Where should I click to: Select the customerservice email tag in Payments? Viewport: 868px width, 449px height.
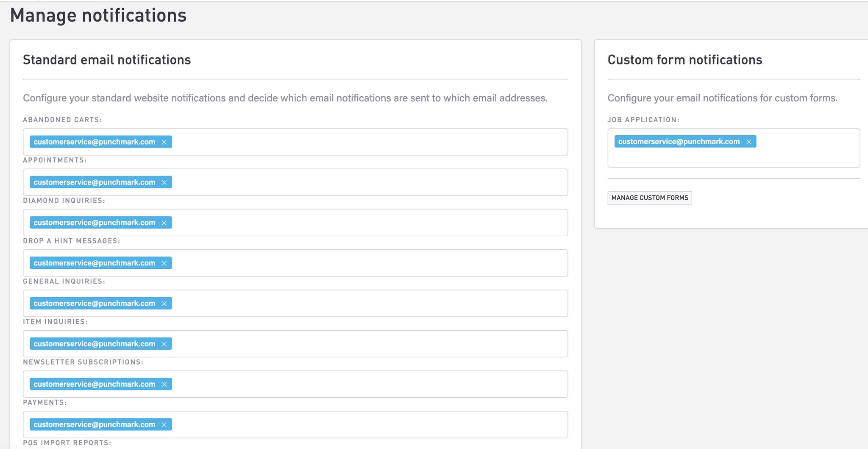click(x=94, y=425)
